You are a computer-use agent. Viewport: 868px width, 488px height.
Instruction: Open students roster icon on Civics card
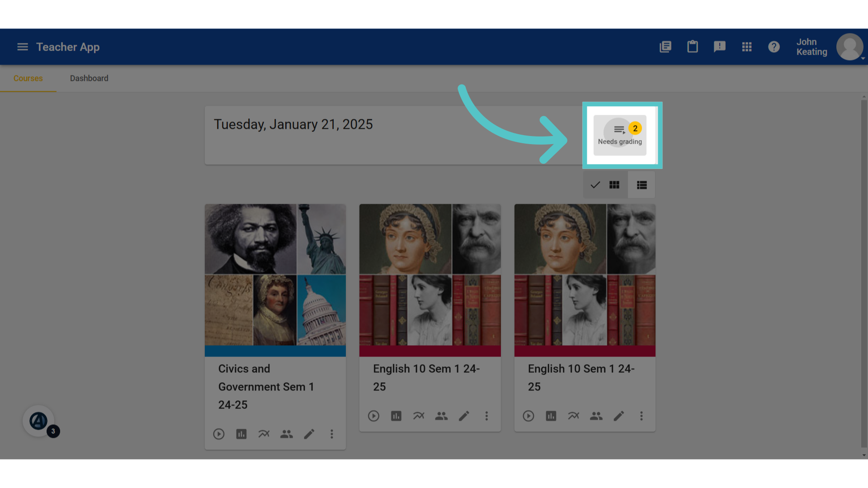287,434
